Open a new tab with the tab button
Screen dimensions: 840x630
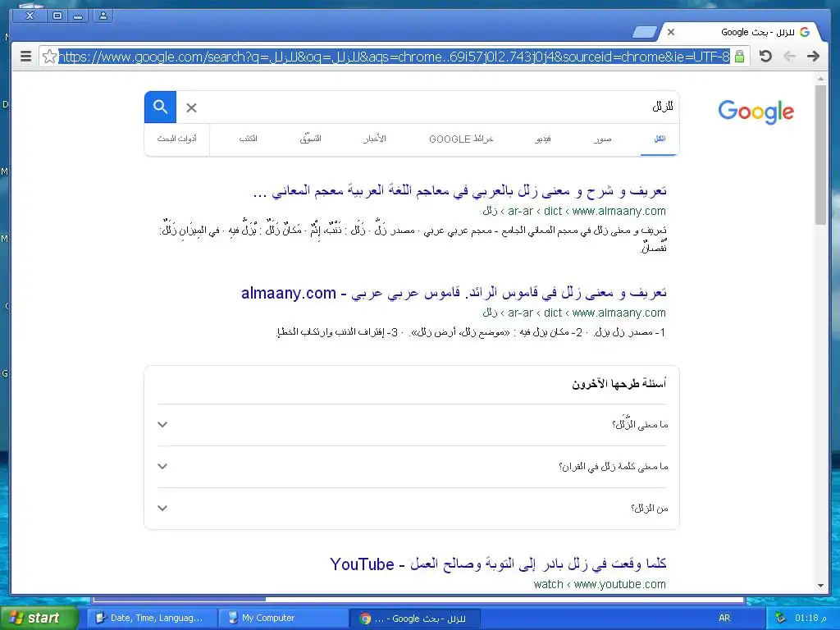645,33
